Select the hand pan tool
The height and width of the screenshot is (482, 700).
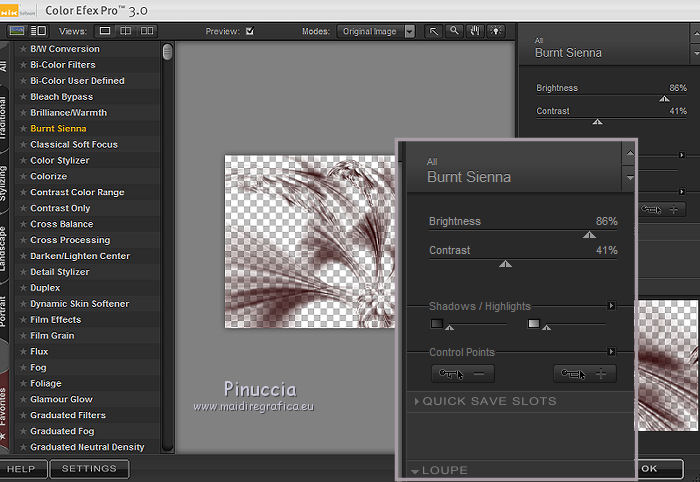coord(474,31)
